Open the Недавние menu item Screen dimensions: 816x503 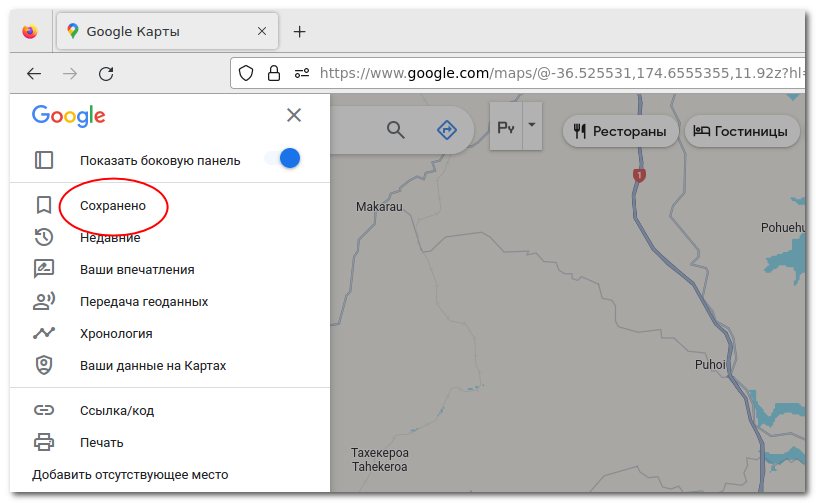110,238
